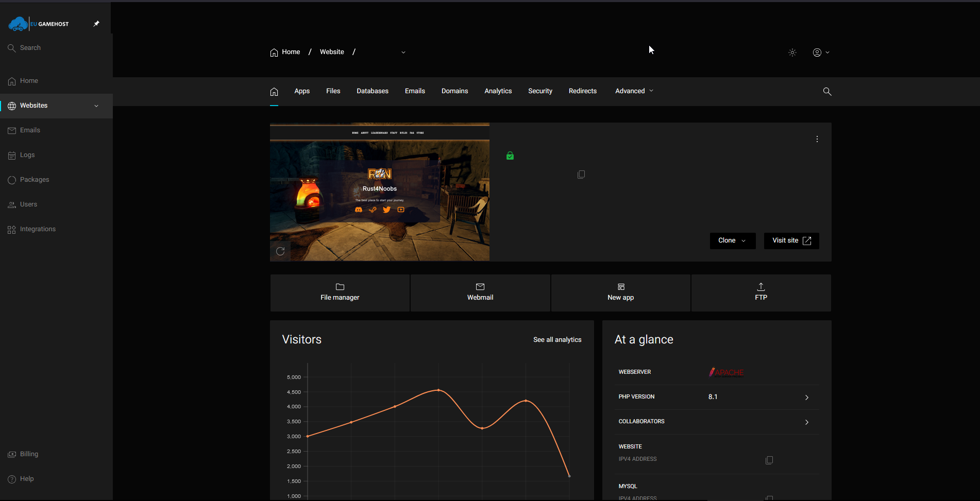Open Home in the sidebar

pyautogui.click(x=56, y=81)
